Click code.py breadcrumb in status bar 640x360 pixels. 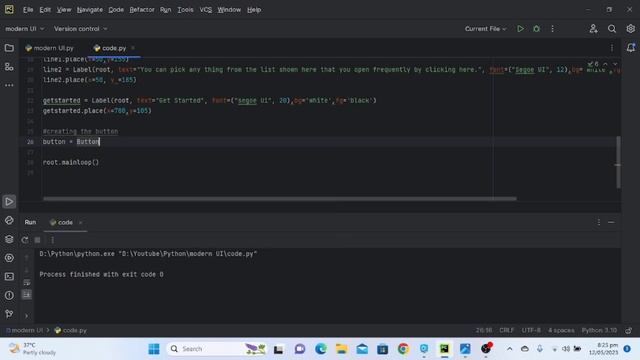(70, 330)
